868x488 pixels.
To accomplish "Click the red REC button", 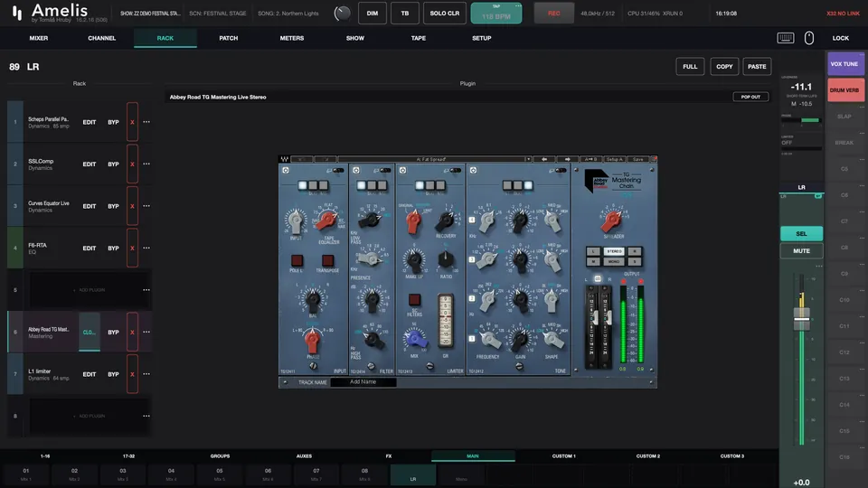I will point(553,14).
